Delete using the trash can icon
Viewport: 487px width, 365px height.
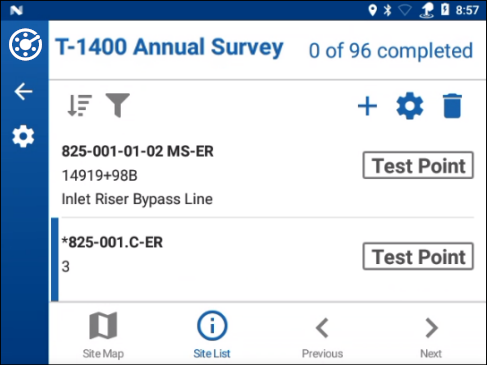pos(452,106)
